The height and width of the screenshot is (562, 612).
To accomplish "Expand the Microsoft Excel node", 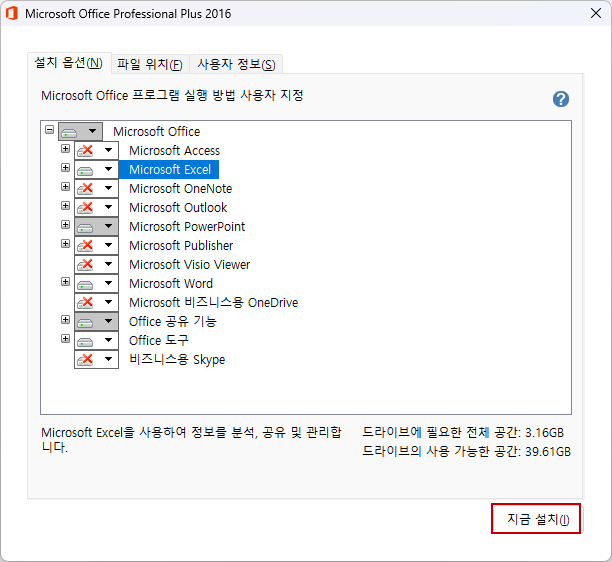I will point(66,167).
